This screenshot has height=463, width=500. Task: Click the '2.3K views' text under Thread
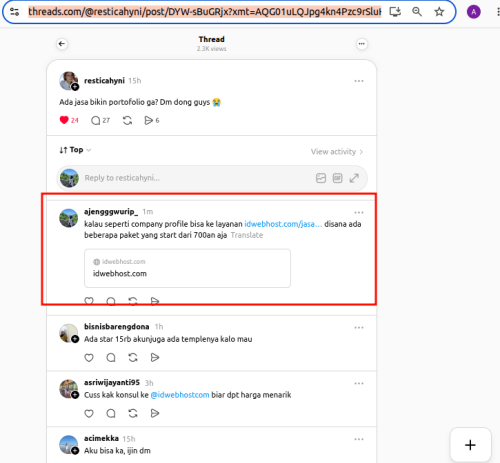click(211, 49)
